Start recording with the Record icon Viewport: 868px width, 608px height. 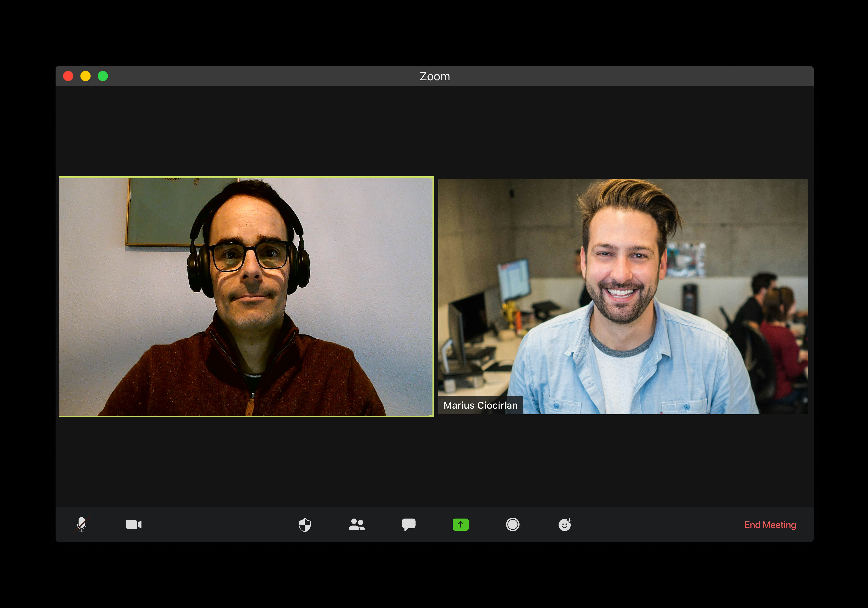[x=513, y=524]
